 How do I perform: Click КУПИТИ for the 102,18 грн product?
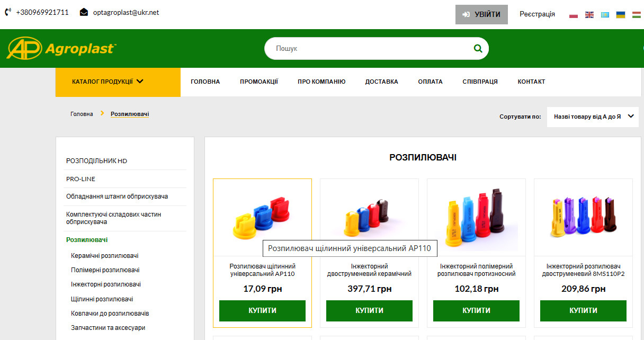476,311
